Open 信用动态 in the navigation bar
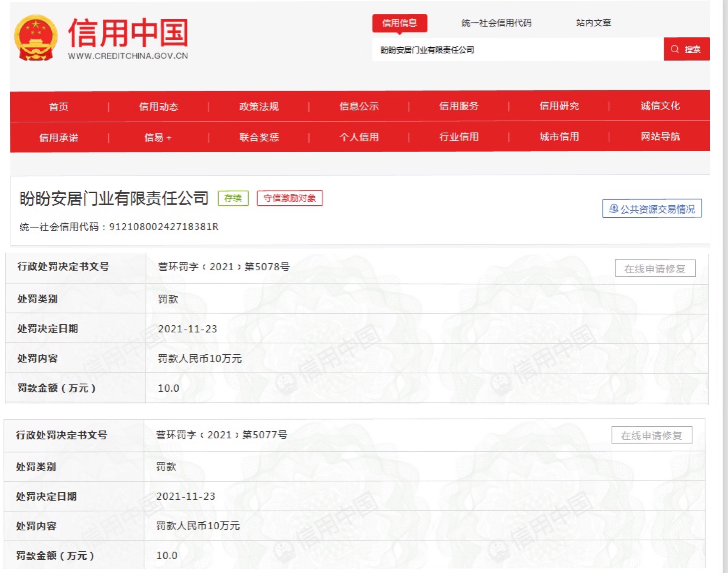The width and height of the screenshot is (728, 573). tap(159, 107)
